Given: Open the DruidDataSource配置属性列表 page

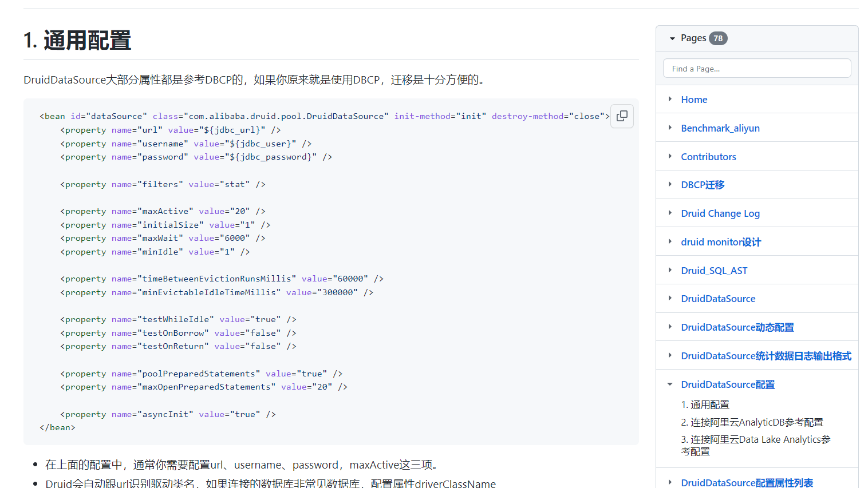Looking at the screenshot, I should [747, 482].
